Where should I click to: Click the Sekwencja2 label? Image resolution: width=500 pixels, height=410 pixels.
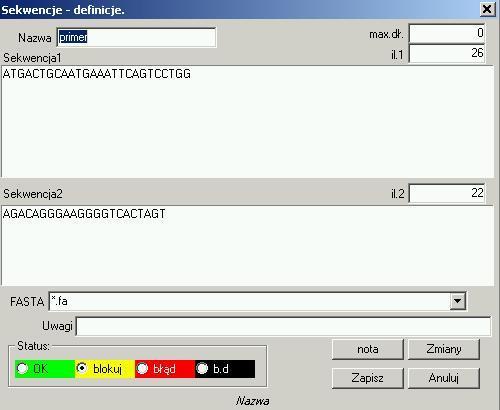point(33,194)
